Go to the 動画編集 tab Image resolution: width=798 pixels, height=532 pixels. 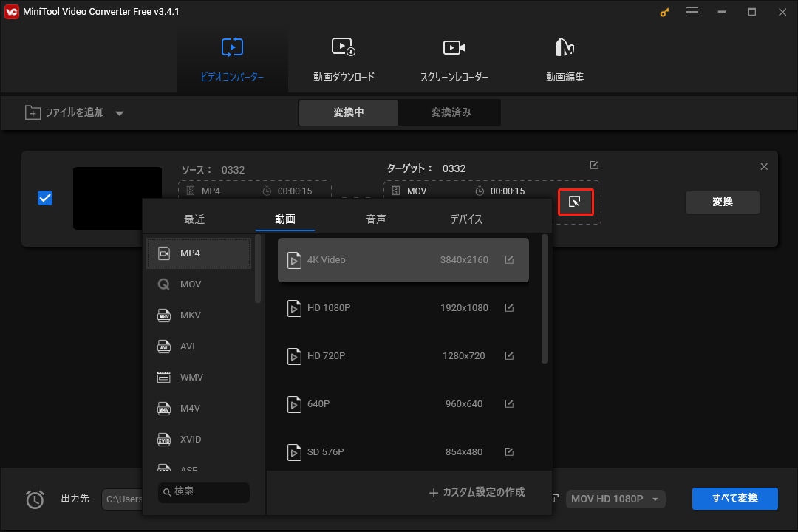coord(565,59)
